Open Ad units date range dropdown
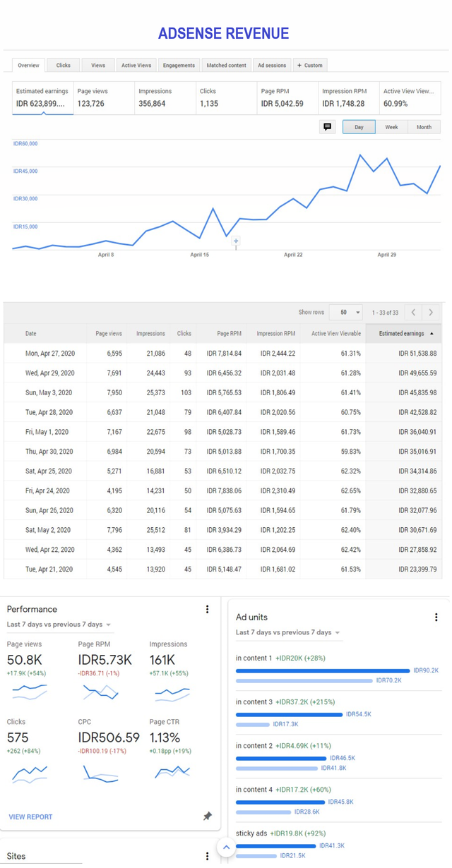Viewport: 452px width, 868px height. pos(288,632)
